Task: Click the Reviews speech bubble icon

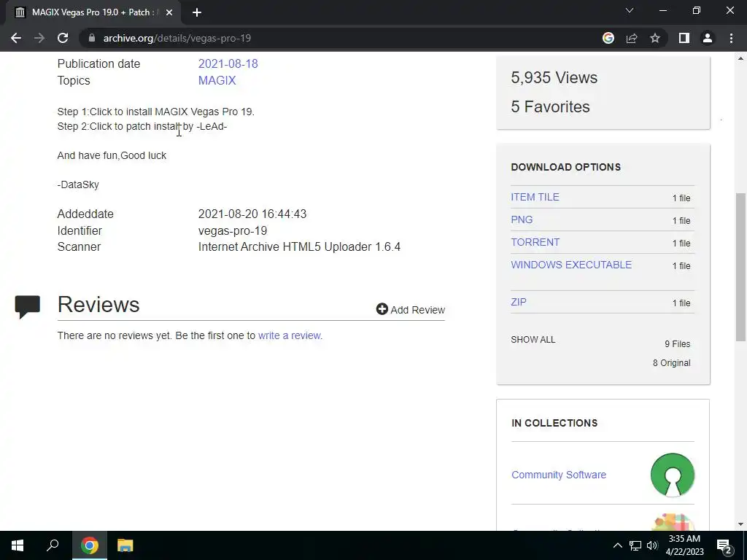Action: point(28,307)
